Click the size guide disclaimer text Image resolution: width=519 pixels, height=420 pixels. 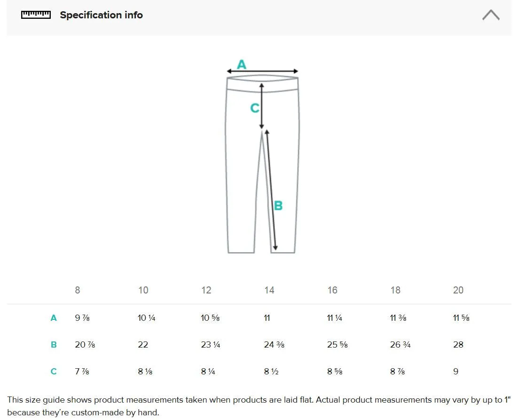coord(259,406)
